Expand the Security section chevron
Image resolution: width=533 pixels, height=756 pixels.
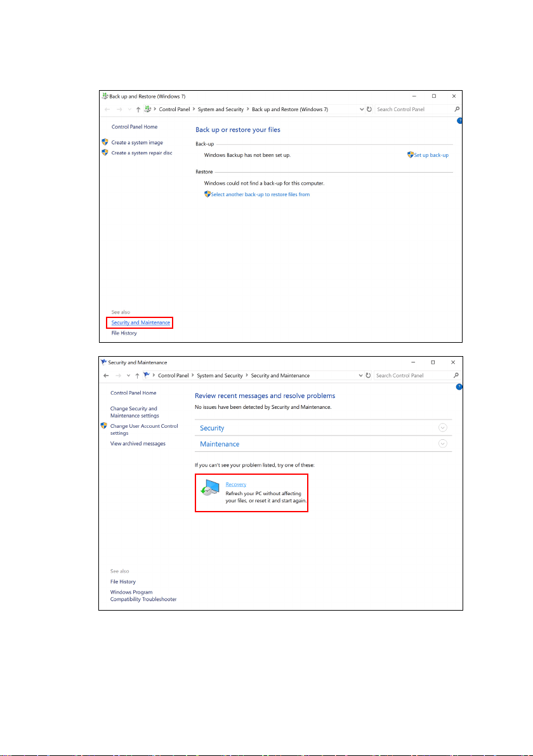[x=442, y=428]
